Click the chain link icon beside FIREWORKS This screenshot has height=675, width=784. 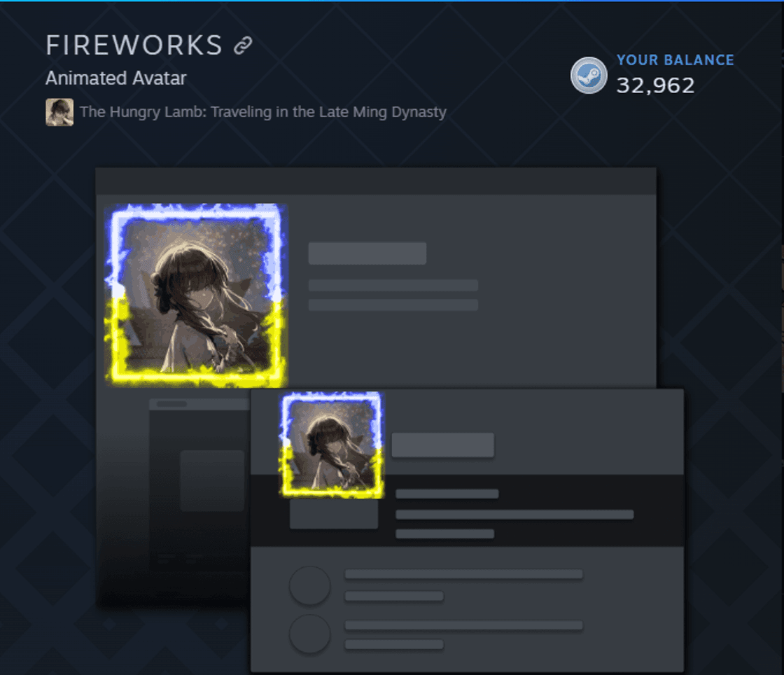click(243, 46)
